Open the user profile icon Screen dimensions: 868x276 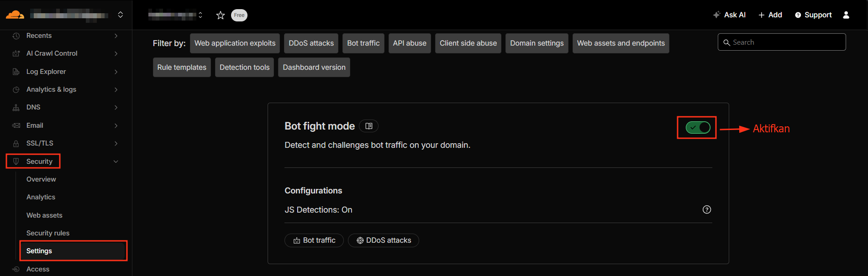(x=846, y=15)
